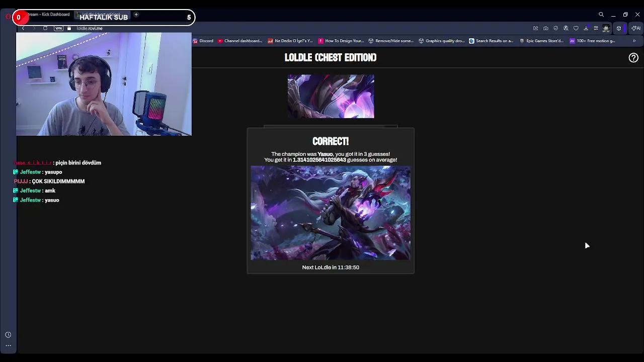The width and height of the screenshot is (644, 362).
Task: Click the loldle.rovi.me address bar
Action: pyautogui.click(x=90, y=28)
